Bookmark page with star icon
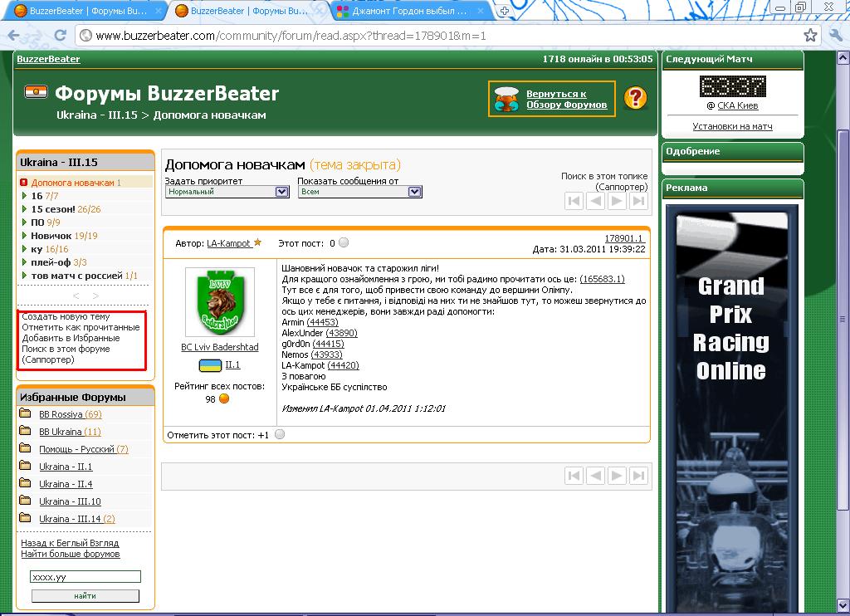The width and height of the screenshot is (850, 616). pyautogui.click(x=810, y=36)
